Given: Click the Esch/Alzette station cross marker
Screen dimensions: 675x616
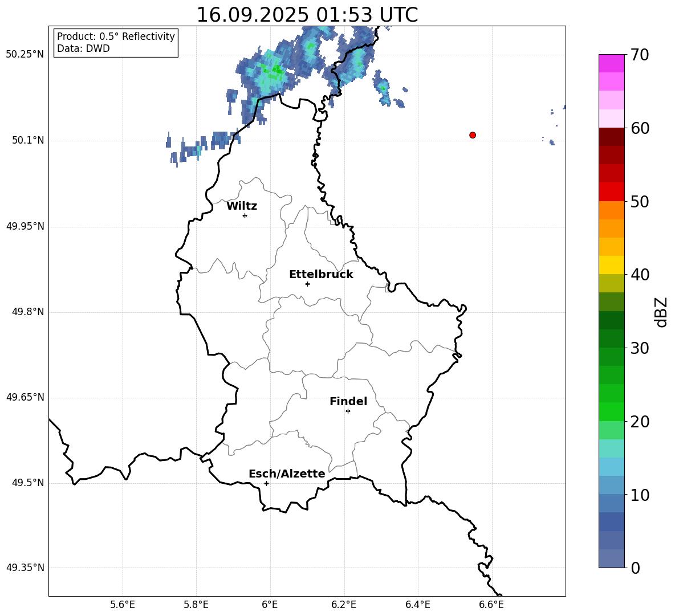Looking at the screenshot, I should click(x=266, y=483).
